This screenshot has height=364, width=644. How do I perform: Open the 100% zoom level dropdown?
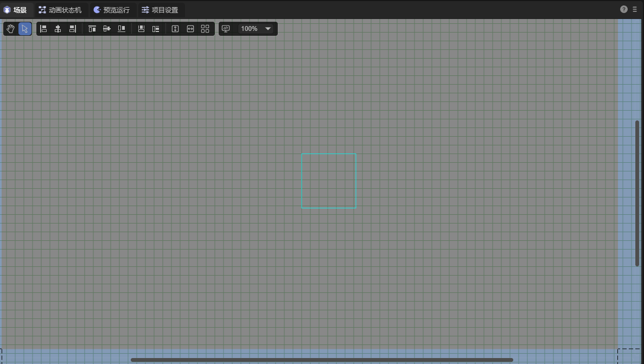coord(256,29)
